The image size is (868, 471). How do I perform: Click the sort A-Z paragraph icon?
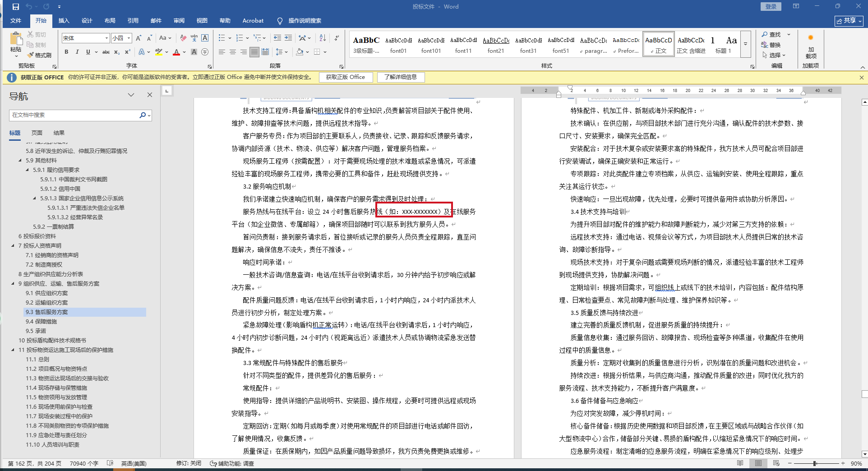tap(323, 38)
